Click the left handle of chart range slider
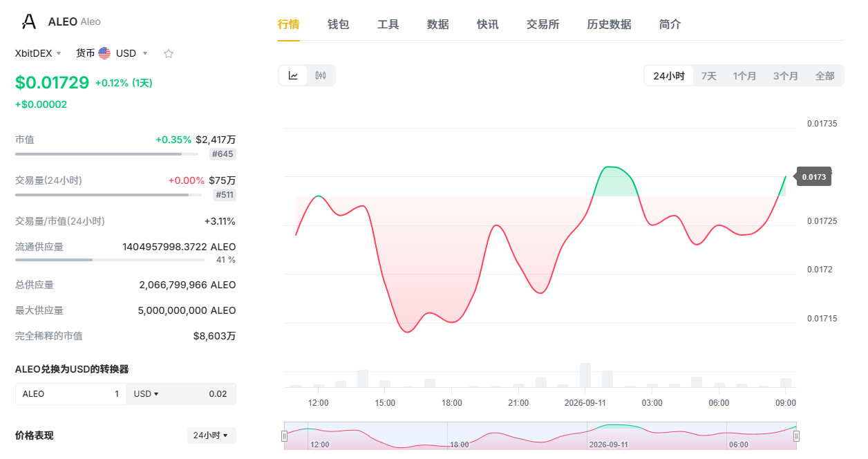Image resolution: width=868 pixels, height=459 pixels. point(284,436)
